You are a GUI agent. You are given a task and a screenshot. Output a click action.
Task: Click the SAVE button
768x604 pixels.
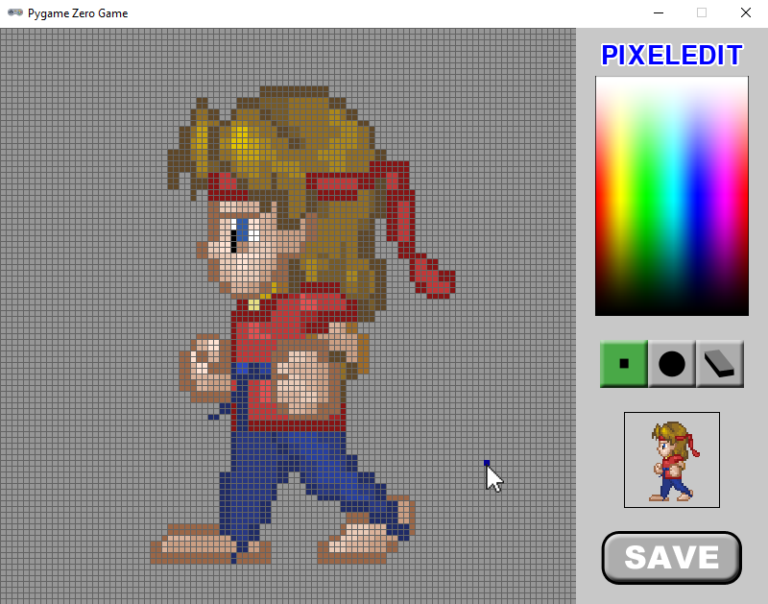(671, 557)
